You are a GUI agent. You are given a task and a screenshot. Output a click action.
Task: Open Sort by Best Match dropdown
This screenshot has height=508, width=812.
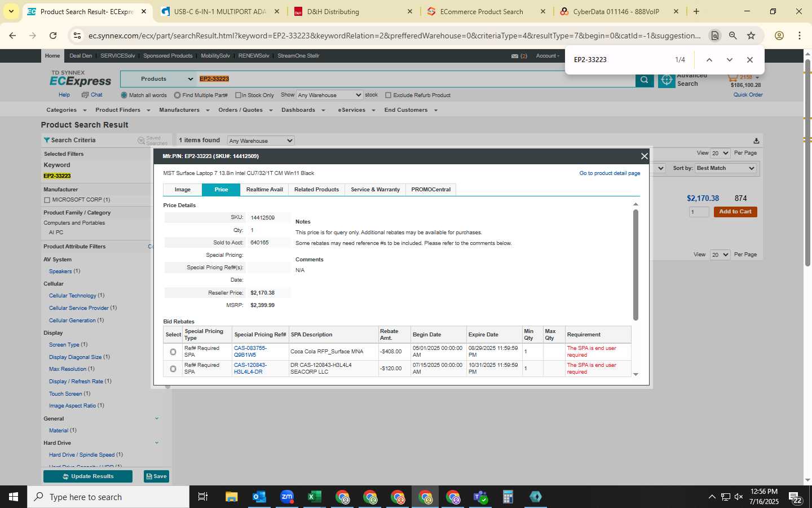pos(725,168)
